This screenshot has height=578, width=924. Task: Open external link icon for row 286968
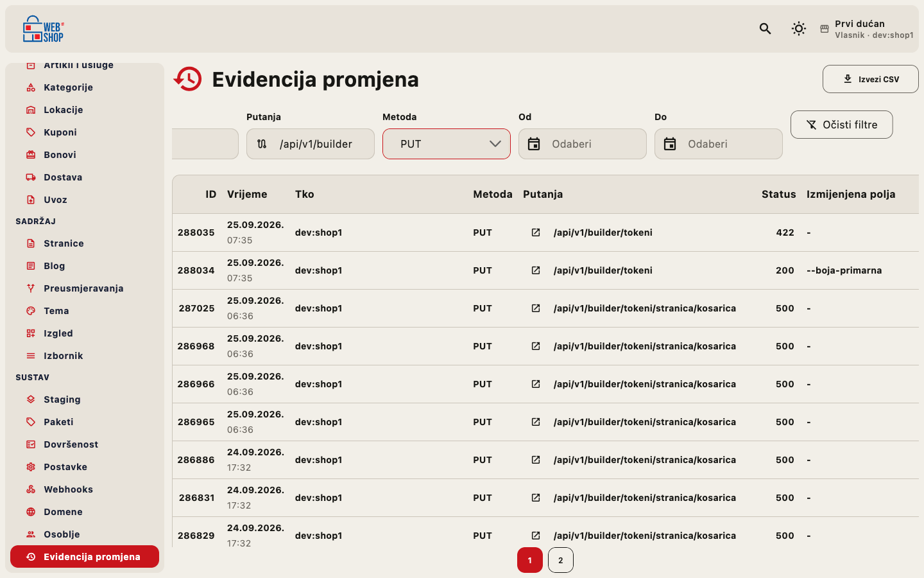tap(536, 346)
